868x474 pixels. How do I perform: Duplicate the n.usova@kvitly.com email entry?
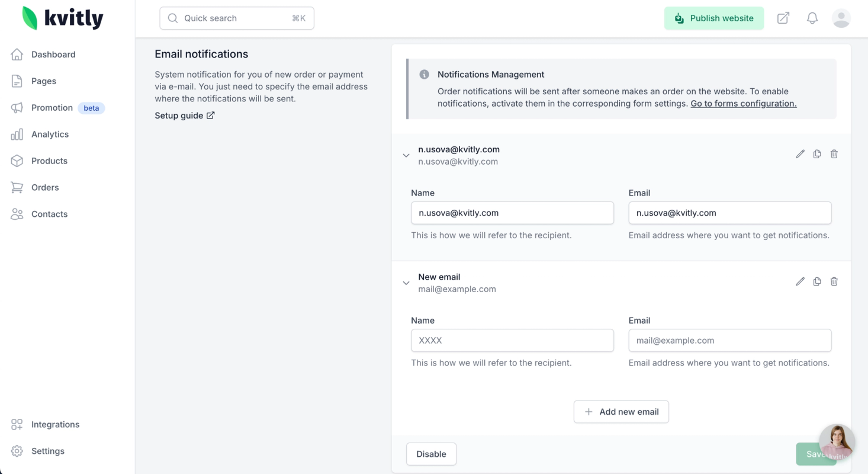(x=817, y=154)
